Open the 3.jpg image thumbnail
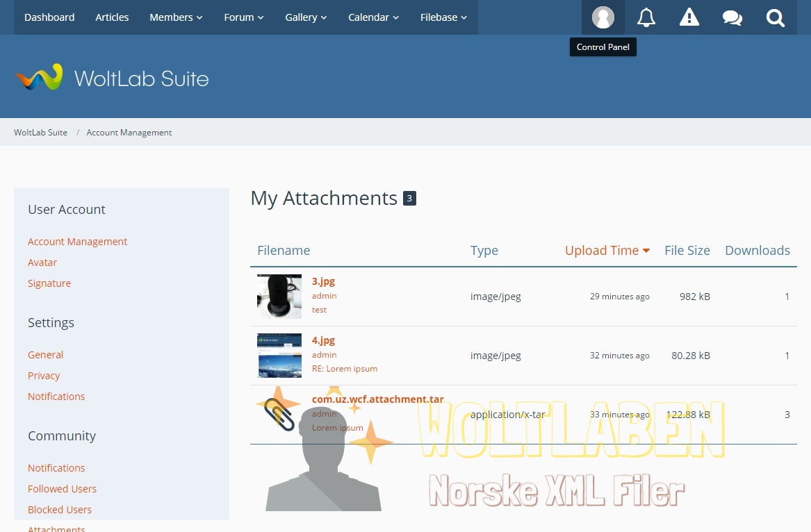811x532 pixels. [x=279, y=297]
